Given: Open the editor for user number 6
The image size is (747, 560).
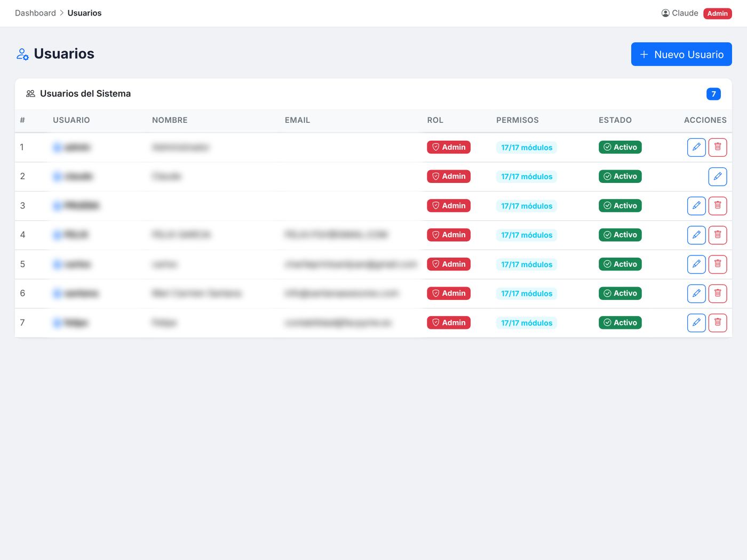Looking at the screenshot, I should click(x=696, y=293).
